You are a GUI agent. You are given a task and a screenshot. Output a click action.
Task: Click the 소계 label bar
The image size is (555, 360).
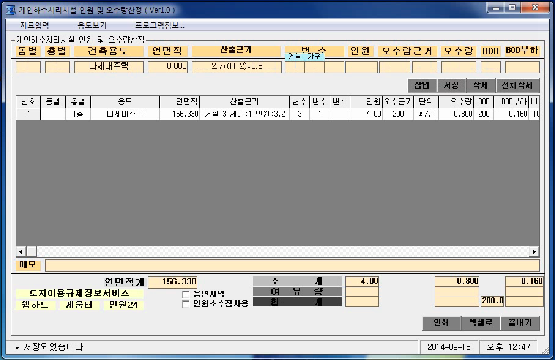coord(297,281)
